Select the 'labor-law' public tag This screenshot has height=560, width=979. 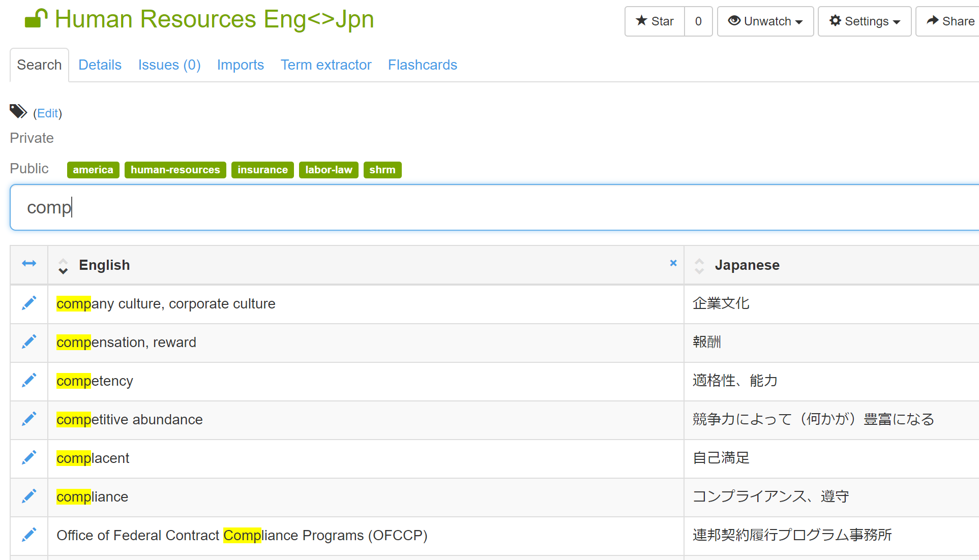pyautogui.click(x=329, y=170)
